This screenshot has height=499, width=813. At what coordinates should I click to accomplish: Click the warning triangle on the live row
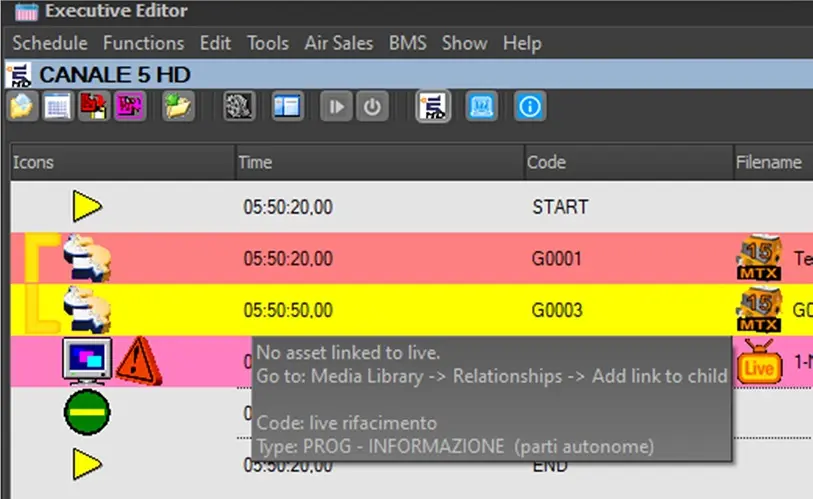138,360
